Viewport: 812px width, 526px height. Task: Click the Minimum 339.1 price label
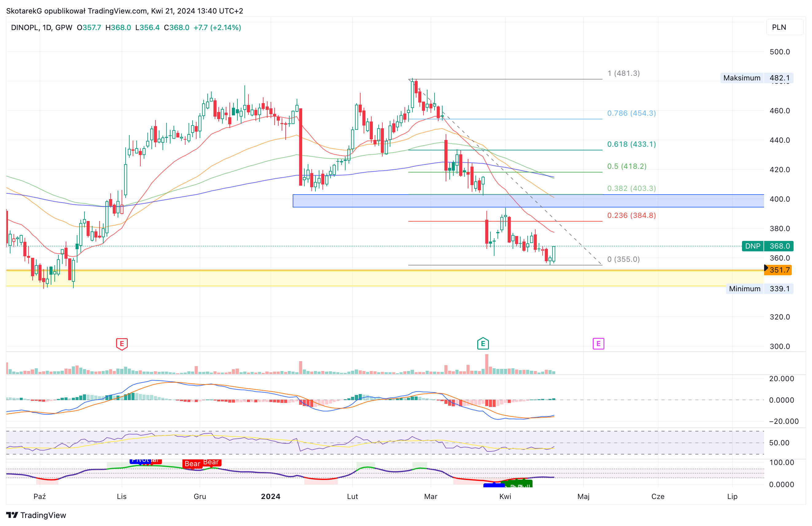pos(759,289)
